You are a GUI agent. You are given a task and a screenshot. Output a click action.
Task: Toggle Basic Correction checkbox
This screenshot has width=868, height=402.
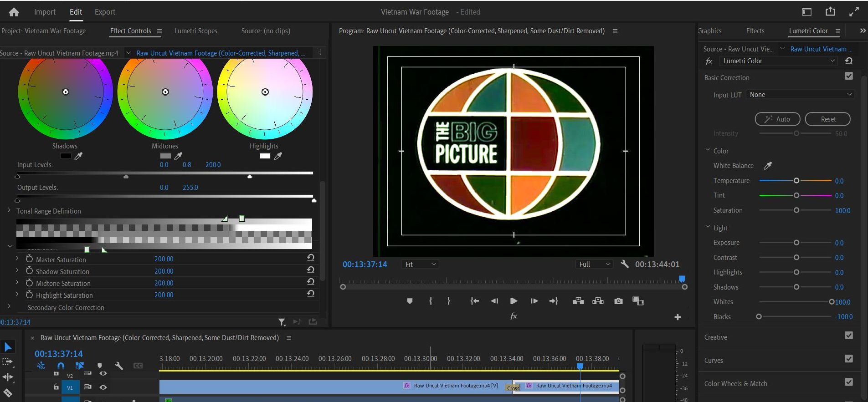point(849,76)
